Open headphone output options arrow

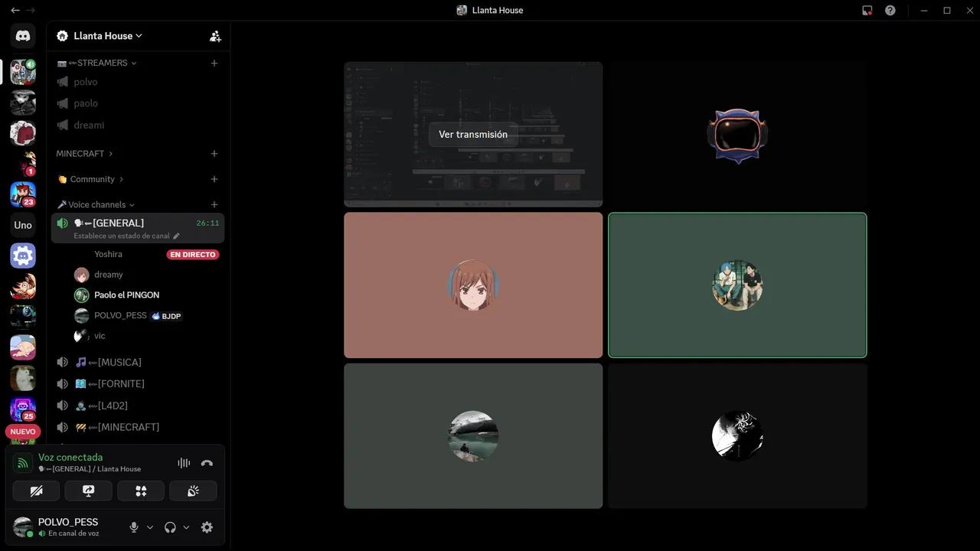(x=186, y=527)
